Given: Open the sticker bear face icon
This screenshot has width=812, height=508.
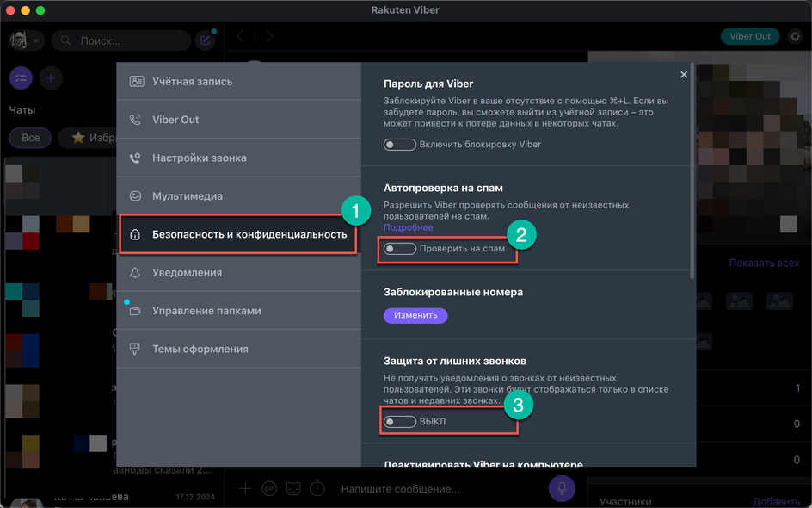Looking at the screenshot, I should [x=293, y=488].
